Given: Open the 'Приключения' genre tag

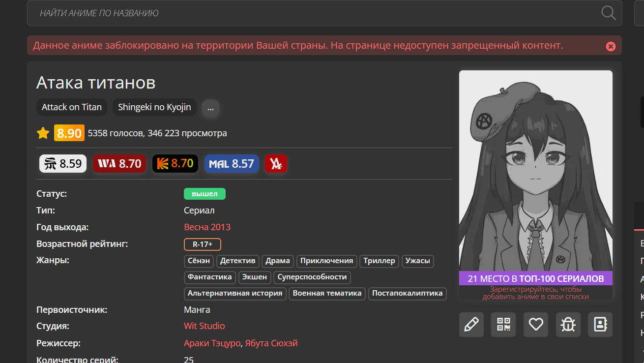Looking at the screenshot, I should click(x=327, y=261).
